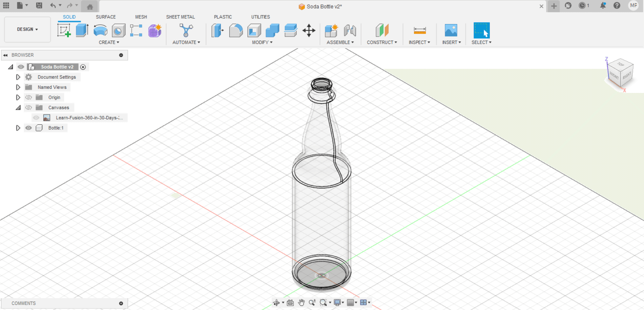Open the ASSEMBLE dropdown menu
644x310 pixels.
(340, 42)
